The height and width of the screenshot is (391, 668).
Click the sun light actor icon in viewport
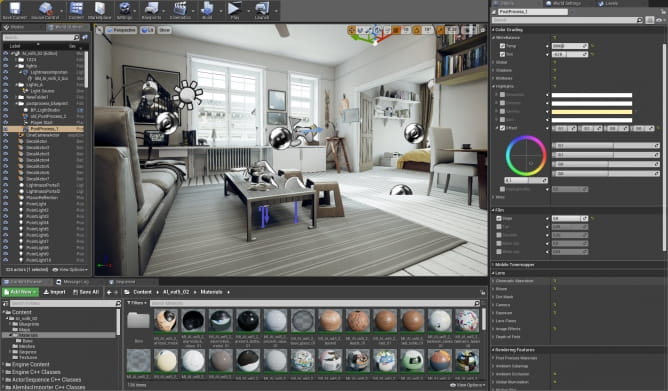pyautogui.click(x=187, y=95)
